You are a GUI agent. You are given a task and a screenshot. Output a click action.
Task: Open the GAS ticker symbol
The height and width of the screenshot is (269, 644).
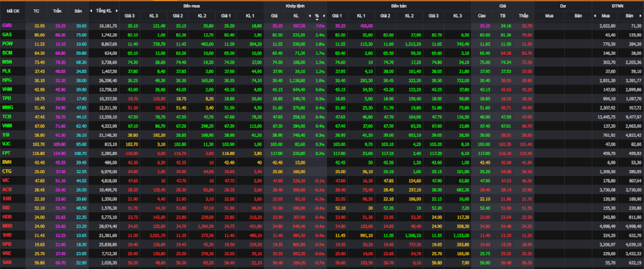click(7, 35)
